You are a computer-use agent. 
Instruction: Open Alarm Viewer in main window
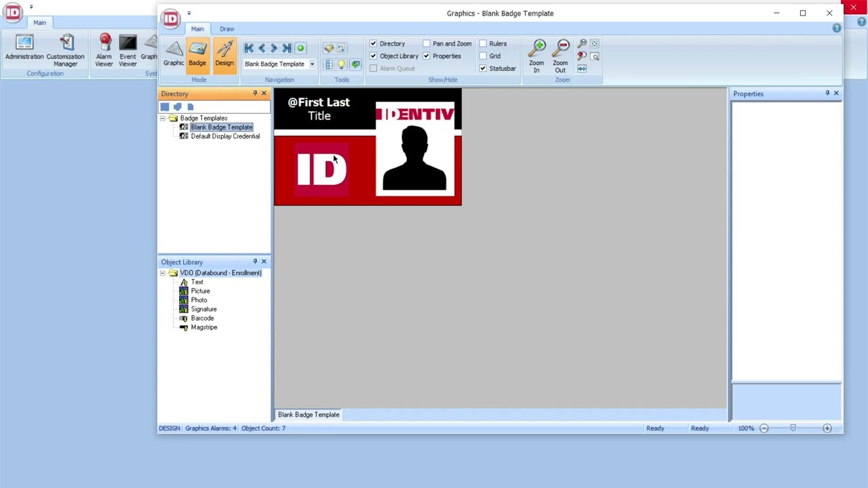[104, 50]
